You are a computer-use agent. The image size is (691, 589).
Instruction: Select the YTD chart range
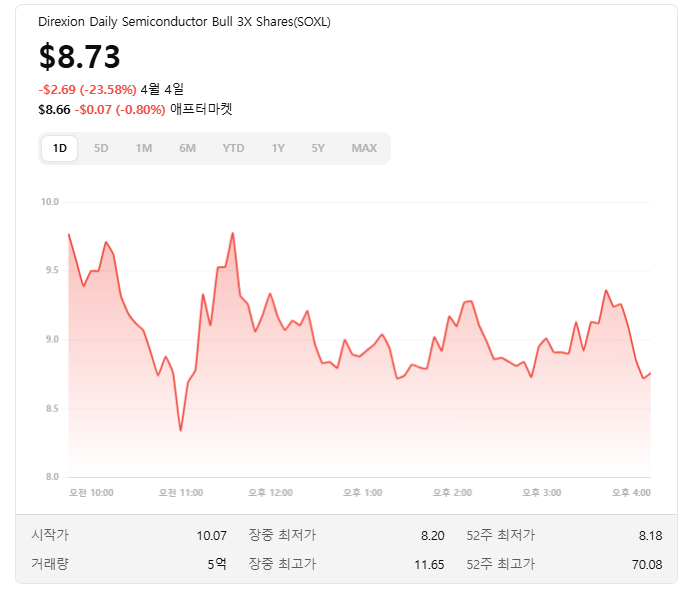pos(233,148)
